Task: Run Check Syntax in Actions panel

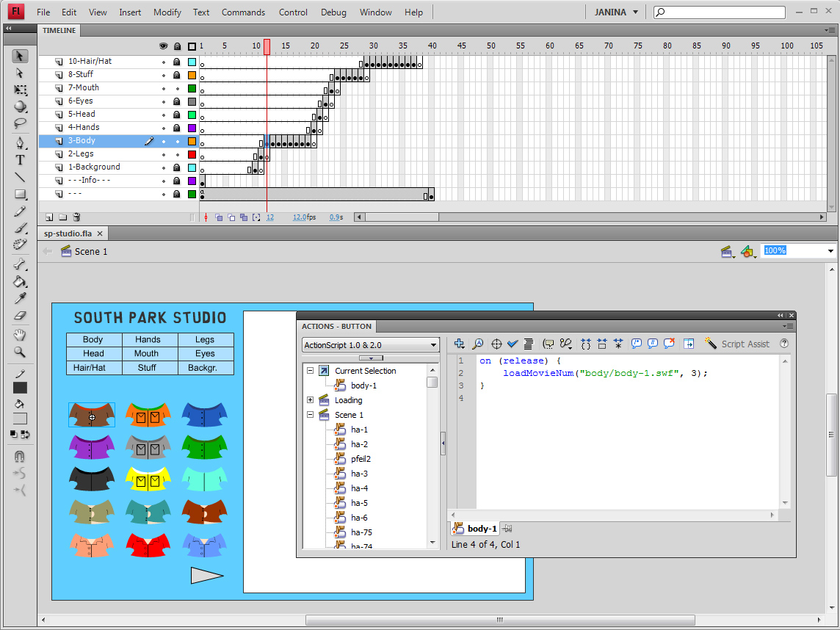Action: [513, 344]
